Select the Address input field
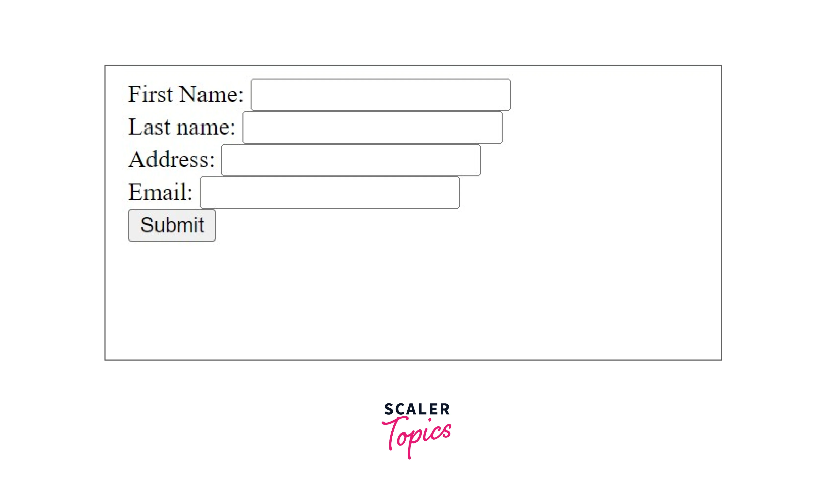833x504 pixels. (x=351, y=160)
